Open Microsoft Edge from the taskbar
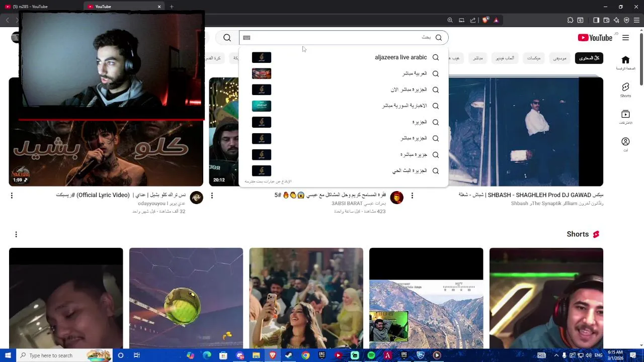The height and width of the screenshot is (362, 644). (207, 355)
